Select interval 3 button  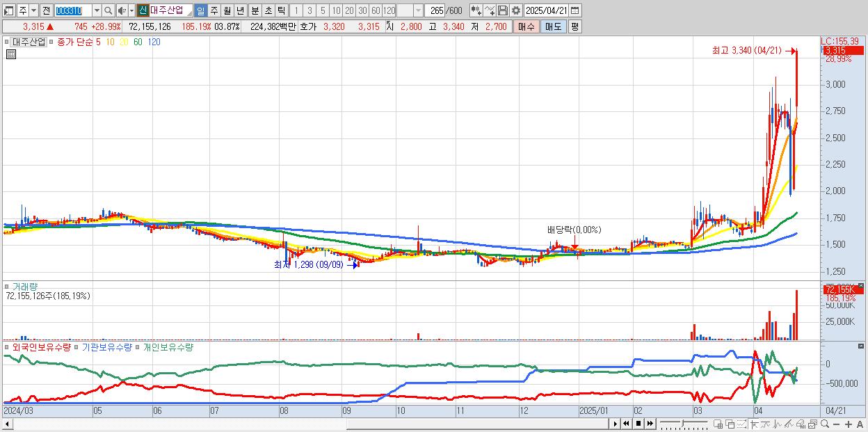point(309,10)
